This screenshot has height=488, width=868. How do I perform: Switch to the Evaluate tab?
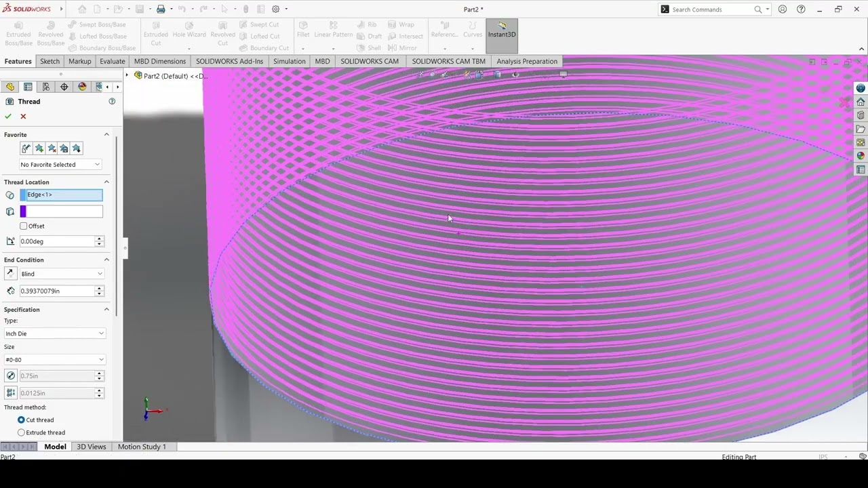point(112,61)
